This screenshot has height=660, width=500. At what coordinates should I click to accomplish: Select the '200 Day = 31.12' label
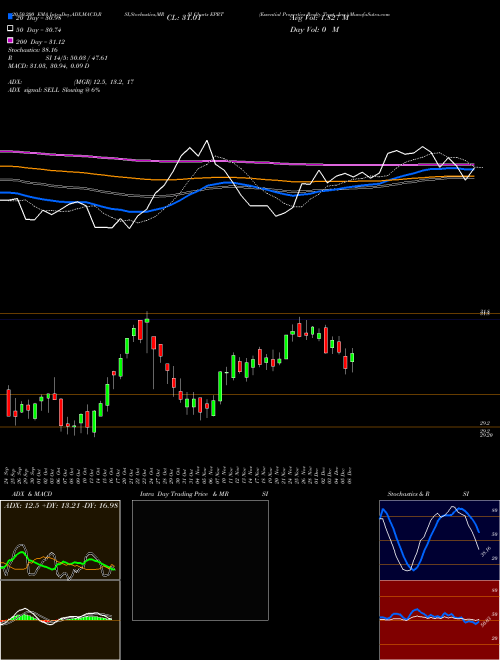[x=40, y=42]
